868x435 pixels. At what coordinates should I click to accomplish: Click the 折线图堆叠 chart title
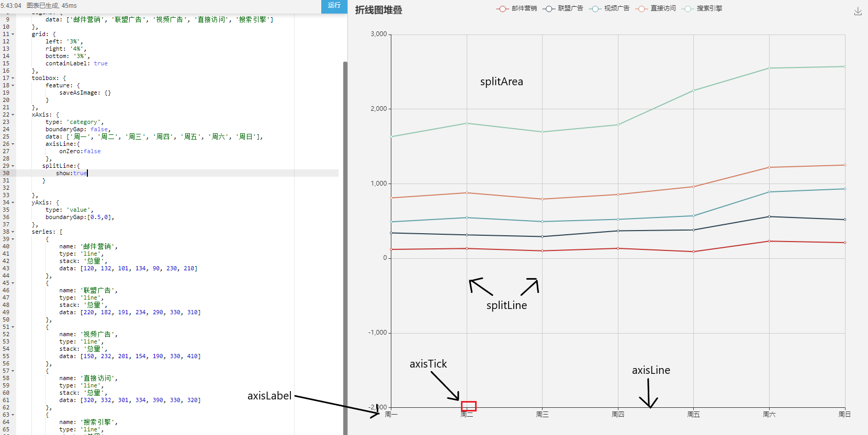pyautogui.click(x=379, y=10)
